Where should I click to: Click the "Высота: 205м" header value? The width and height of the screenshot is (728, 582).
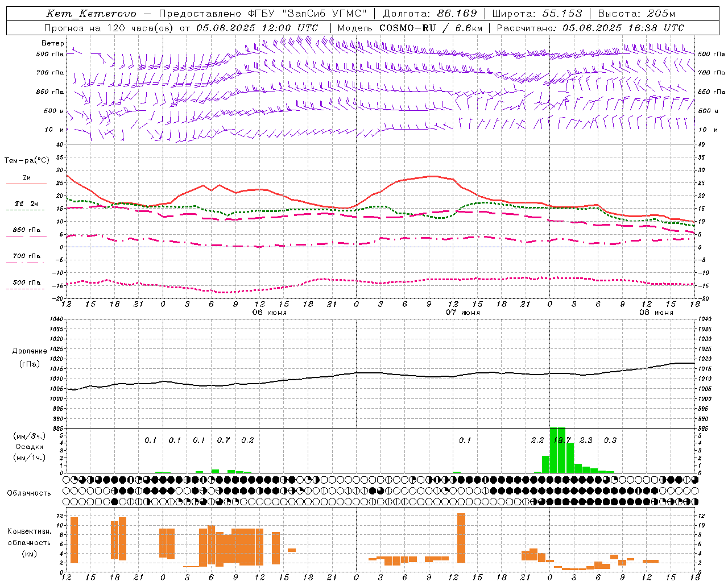point(636,14)
